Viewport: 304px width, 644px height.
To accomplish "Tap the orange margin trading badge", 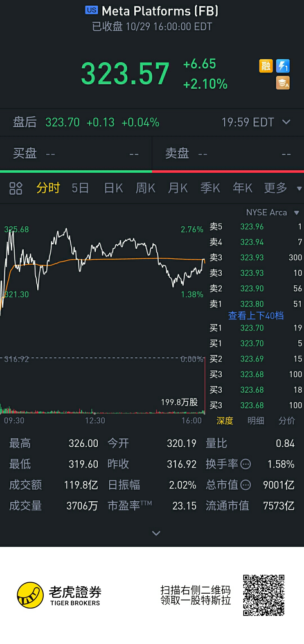I will tap(266, 66).
